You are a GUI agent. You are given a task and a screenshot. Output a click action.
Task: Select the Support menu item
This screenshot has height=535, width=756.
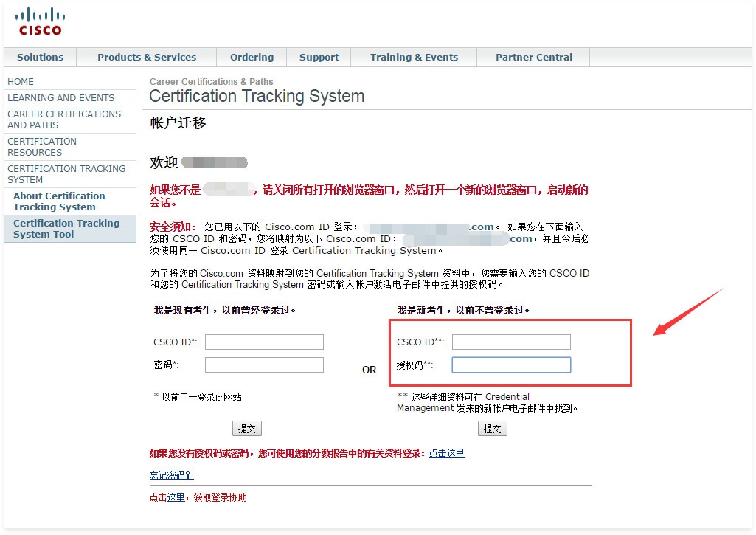[319, 57]
